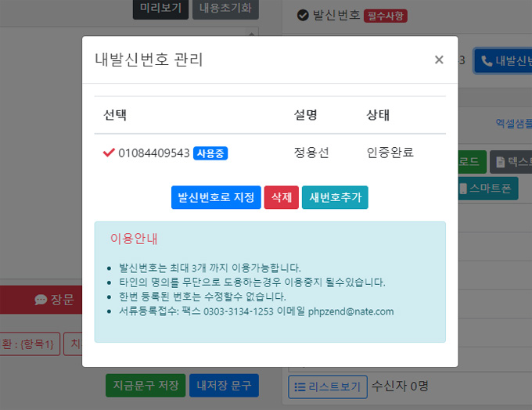Open the 엑셀샘플 link
The image size is (532, 410).
[x=513, y=123]
